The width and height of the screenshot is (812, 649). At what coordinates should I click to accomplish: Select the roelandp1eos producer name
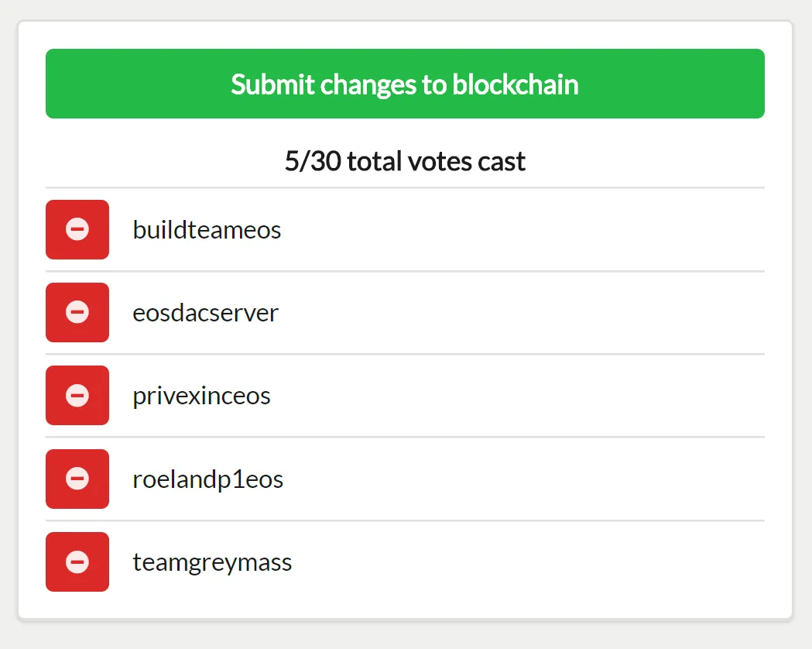tap(207, 479)
